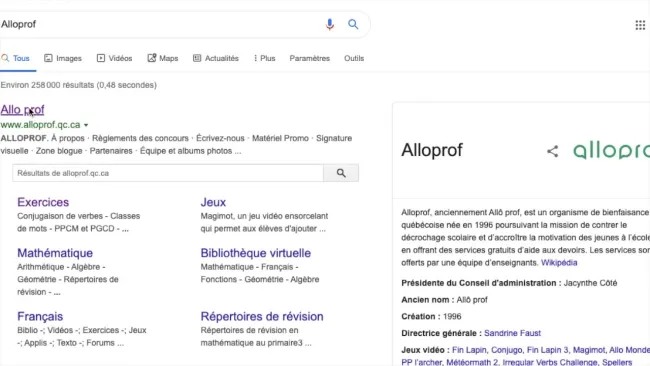Screen dimensions: 650x366
Task: Click the results count text
Action: (x=79, y=85)
